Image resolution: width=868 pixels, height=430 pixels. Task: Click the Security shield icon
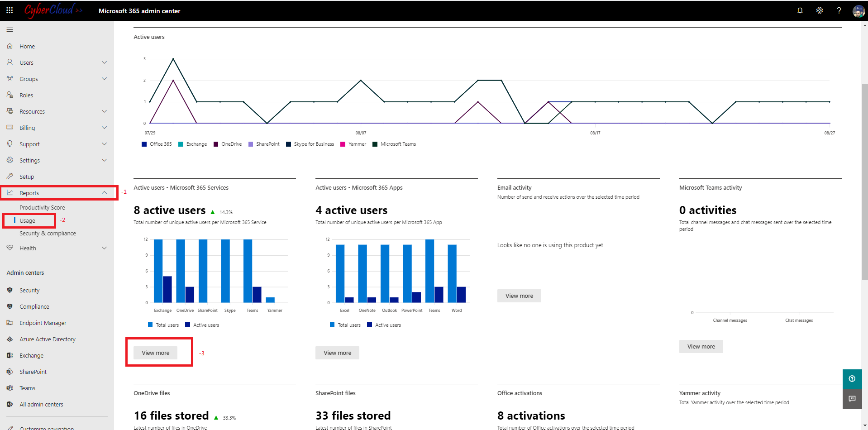point(10,290)
